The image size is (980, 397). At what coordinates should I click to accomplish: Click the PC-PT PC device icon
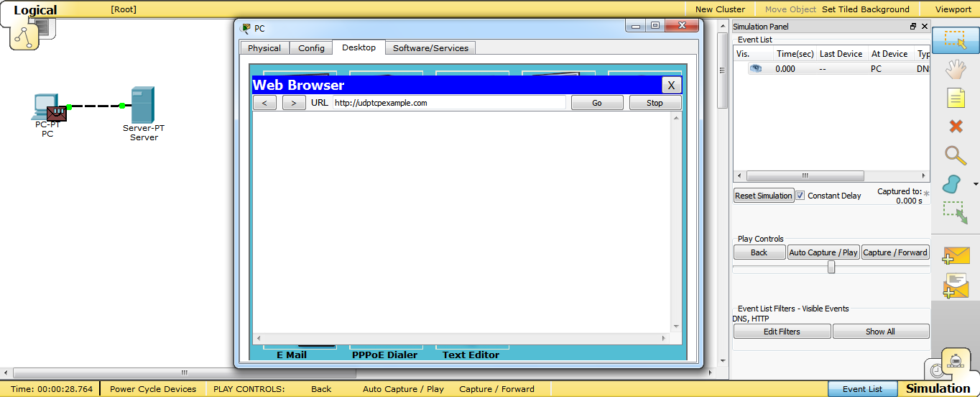(x=43, y=106)
